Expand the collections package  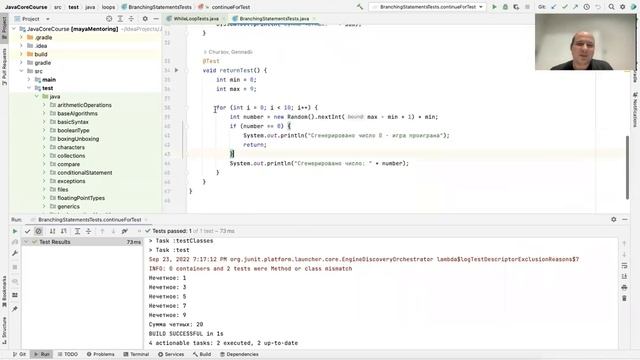[x=44, y=156]
